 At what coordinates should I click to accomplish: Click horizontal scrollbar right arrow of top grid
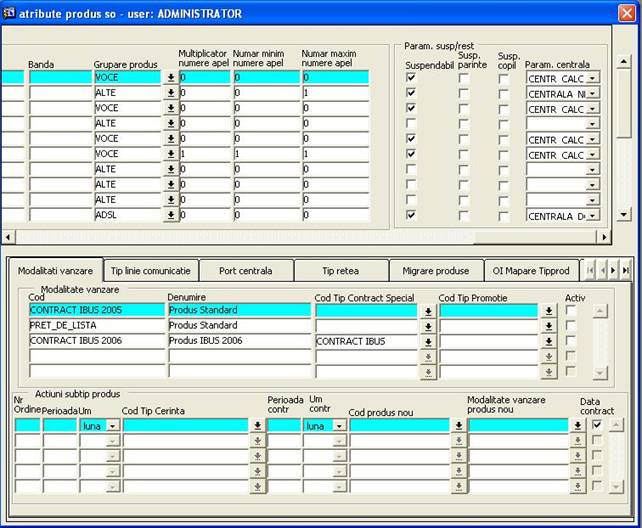pyautogui.click(x=603, y=237)
